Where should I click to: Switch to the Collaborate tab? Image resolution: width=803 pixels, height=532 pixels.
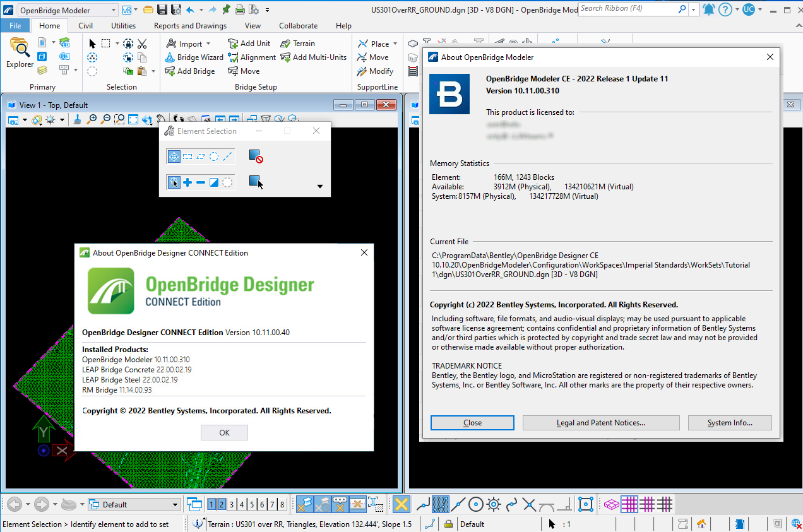point(299,26)
